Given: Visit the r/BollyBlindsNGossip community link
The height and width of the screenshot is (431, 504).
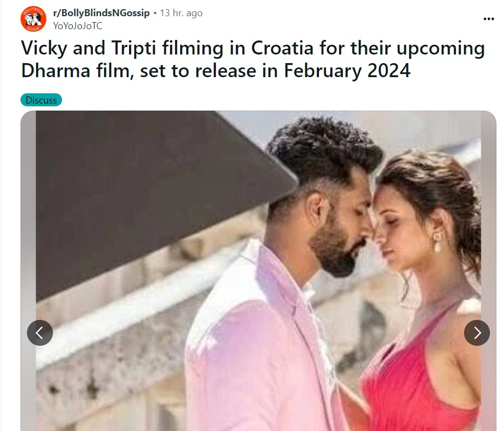Looking at the screenshot, I should tap(101, 13).
